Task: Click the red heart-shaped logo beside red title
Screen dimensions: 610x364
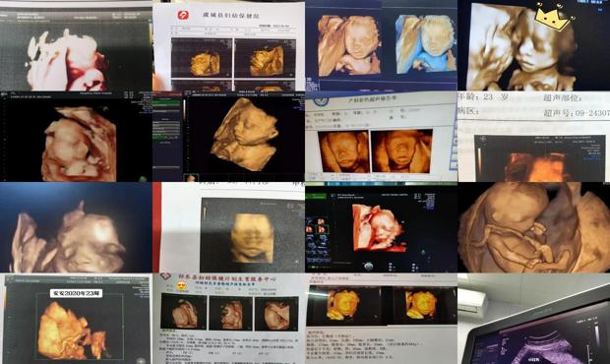Action: [166, 276]
